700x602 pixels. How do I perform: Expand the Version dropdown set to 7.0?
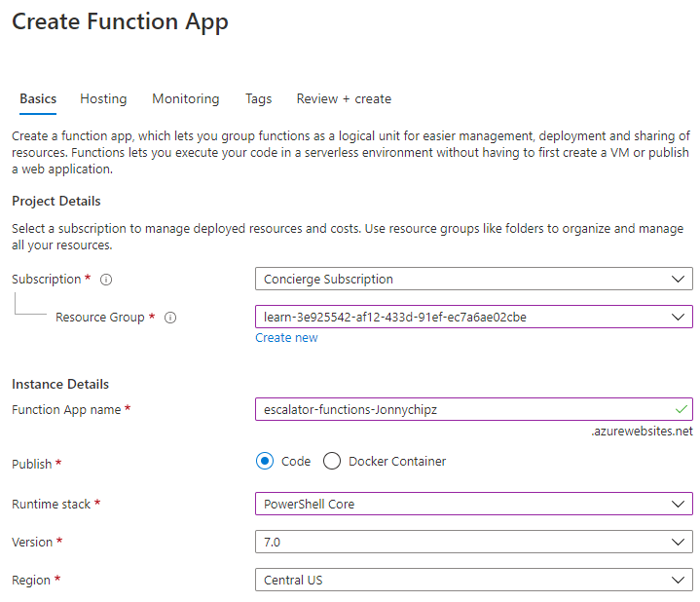point(473,542)
